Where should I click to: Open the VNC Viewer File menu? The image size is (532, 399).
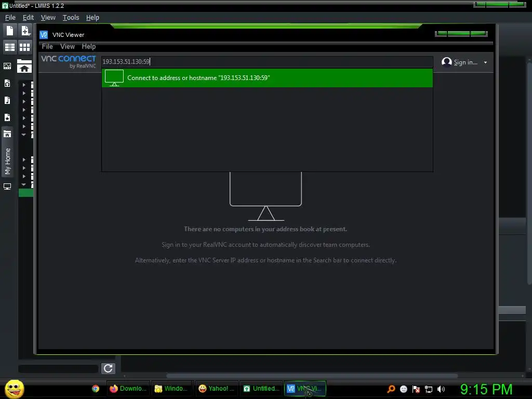click(x=47, y=46)
